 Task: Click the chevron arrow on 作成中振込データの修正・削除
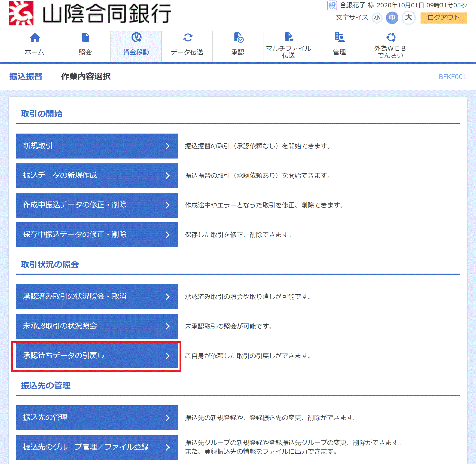[x=168, y=205]
